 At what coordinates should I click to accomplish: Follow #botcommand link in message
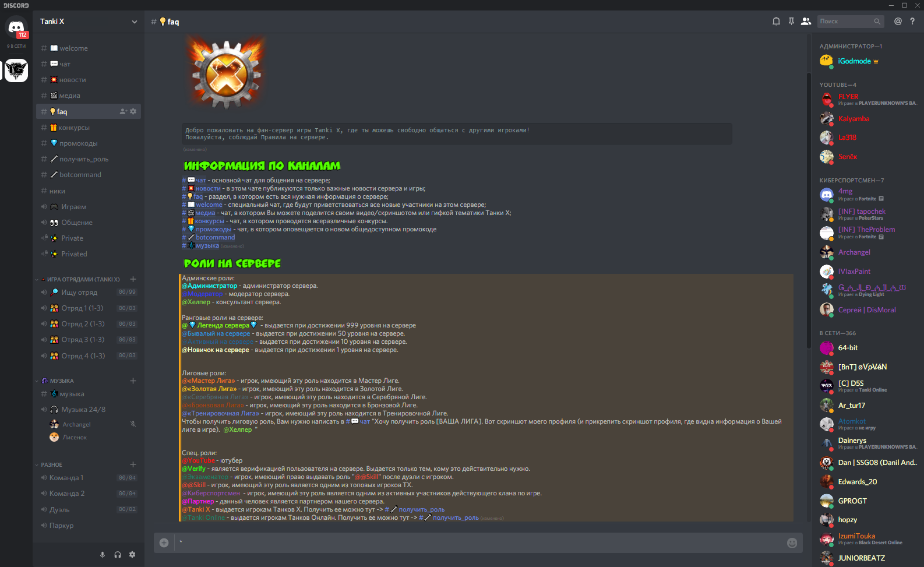click(209, 238)
